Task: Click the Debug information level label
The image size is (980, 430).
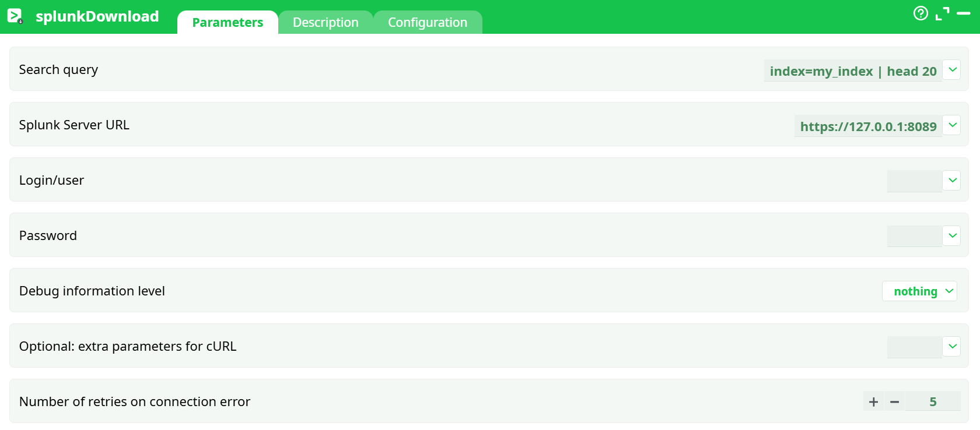Action: [92, 291]
